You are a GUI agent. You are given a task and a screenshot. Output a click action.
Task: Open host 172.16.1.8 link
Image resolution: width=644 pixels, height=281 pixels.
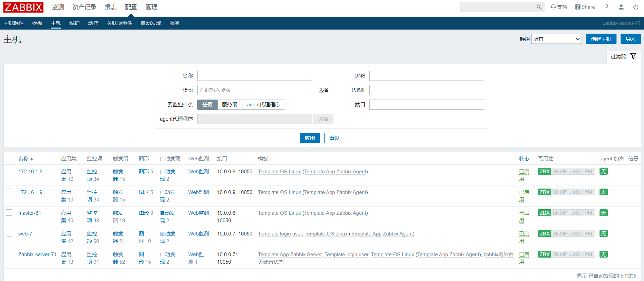pos(30,172)
